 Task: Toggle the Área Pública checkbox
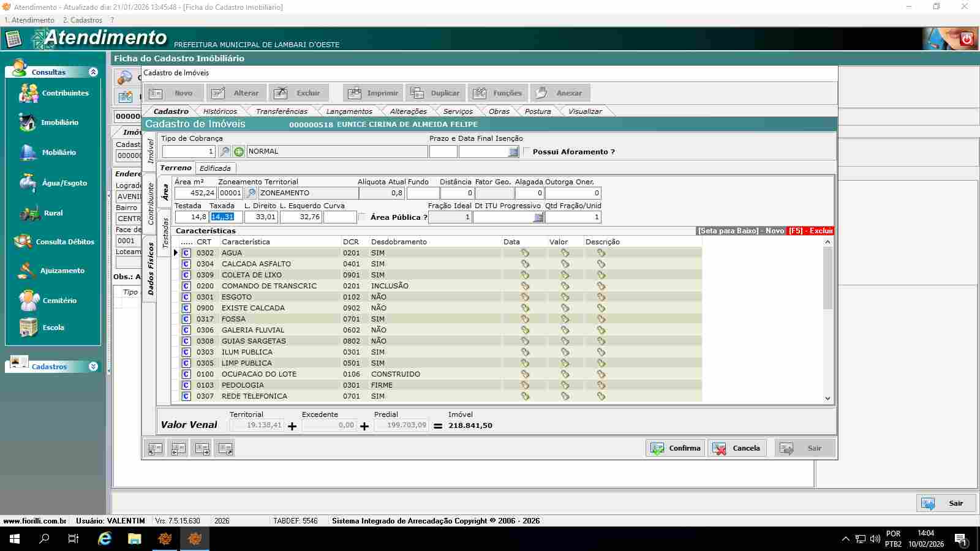pyautogui.click(x=363, y=217)
